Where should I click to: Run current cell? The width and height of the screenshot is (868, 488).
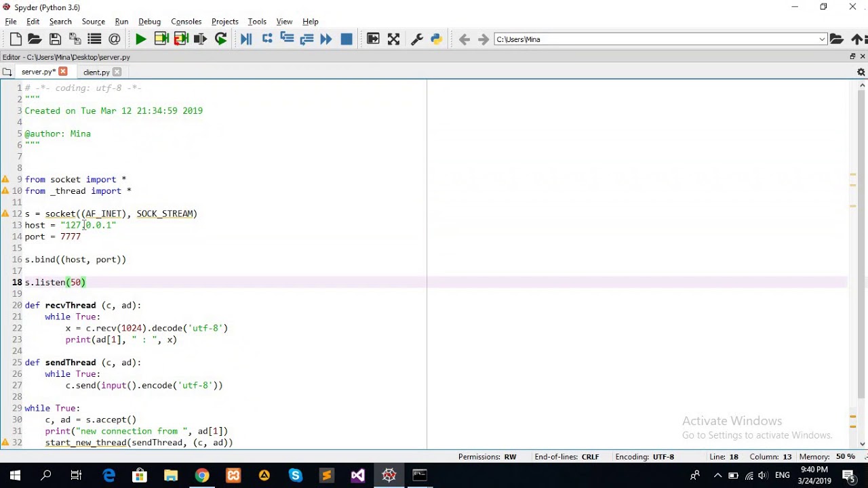point(161,39)
